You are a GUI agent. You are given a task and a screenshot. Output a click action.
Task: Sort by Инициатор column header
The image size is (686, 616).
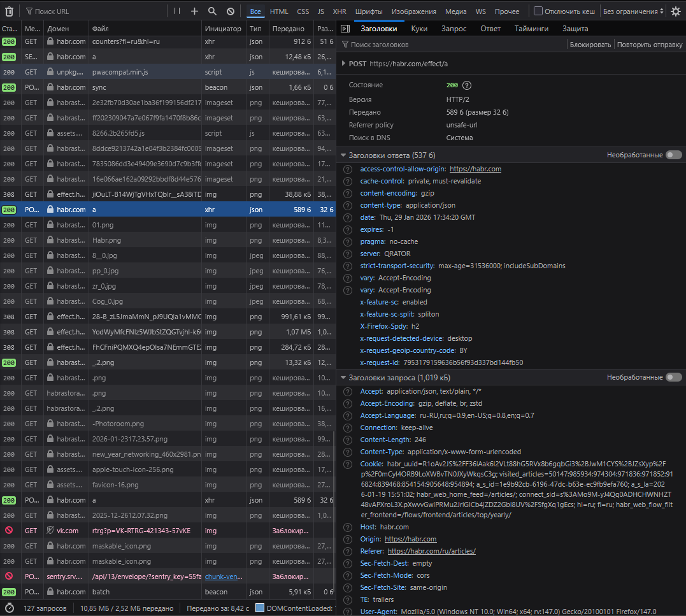pyautogui.click(x=223, y=29)
